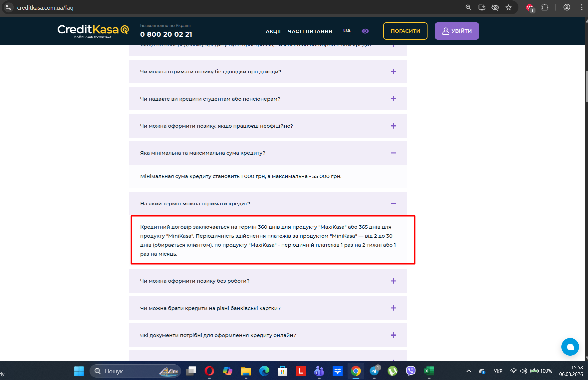Collapse the loan term question
Image resolution: width=588 pixels, height=380 pixels.
click(x=268, y=203)
